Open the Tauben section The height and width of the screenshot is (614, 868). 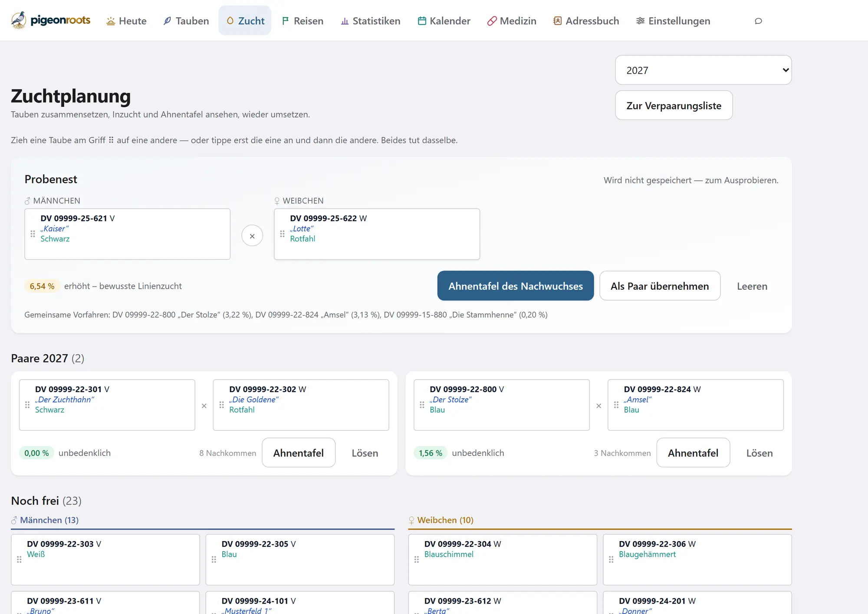click(x=186, y=21)
